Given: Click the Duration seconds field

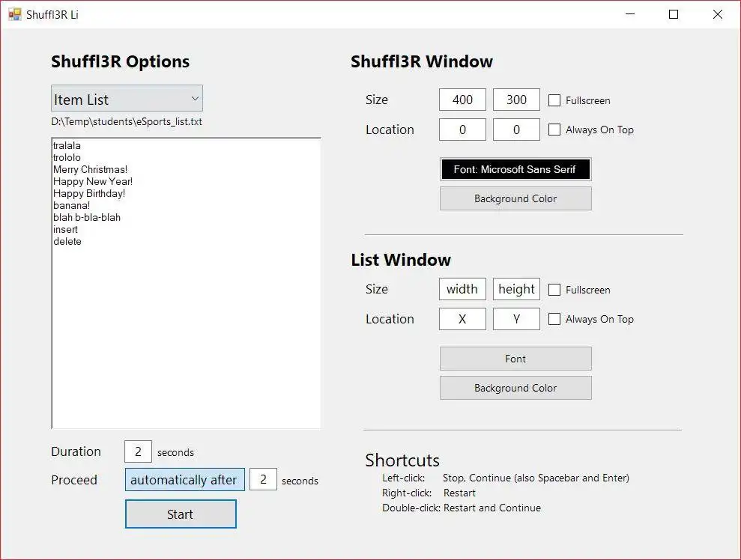Looking at the screenshot, I should [138, 451].
